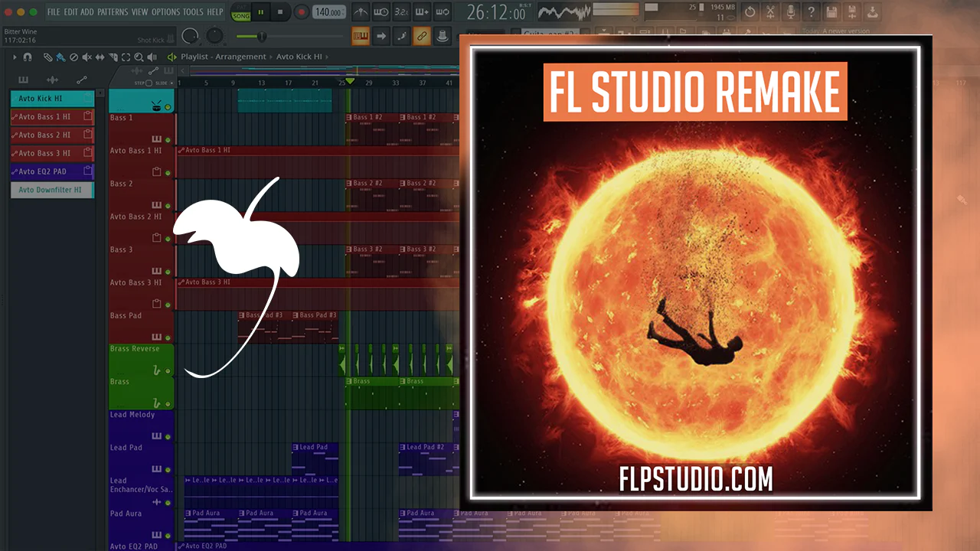Open the EDIT menu

[x=70, y=12]
